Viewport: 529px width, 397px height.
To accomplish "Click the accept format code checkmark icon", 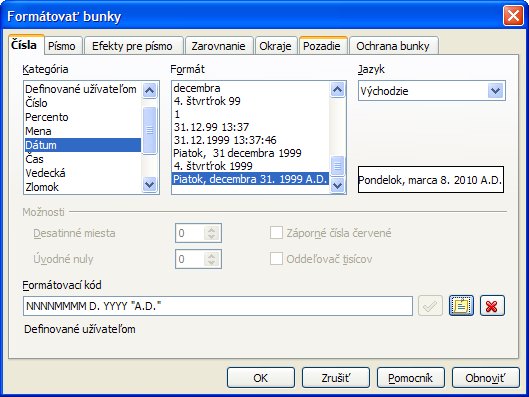I will [430, 306].
